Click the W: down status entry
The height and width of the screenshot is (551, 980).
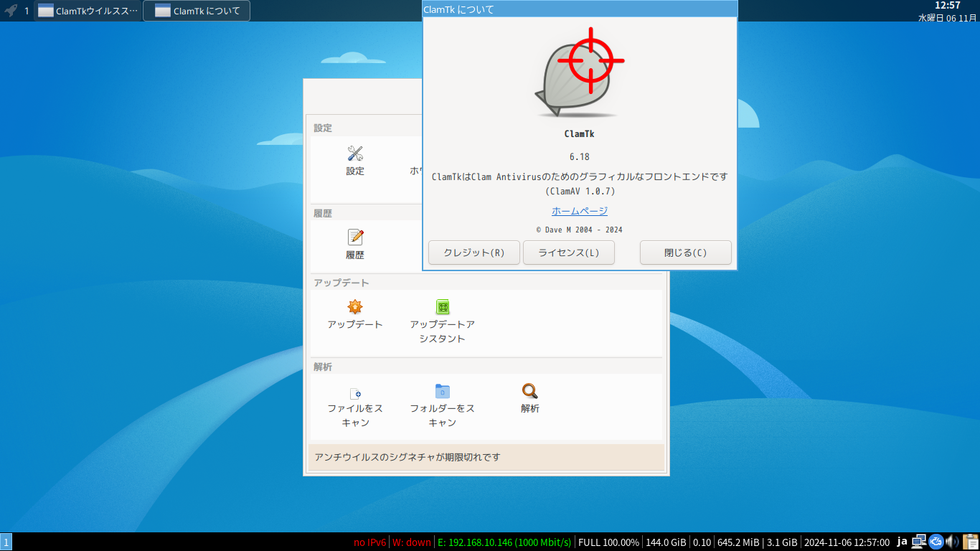[x=412, y=542]
